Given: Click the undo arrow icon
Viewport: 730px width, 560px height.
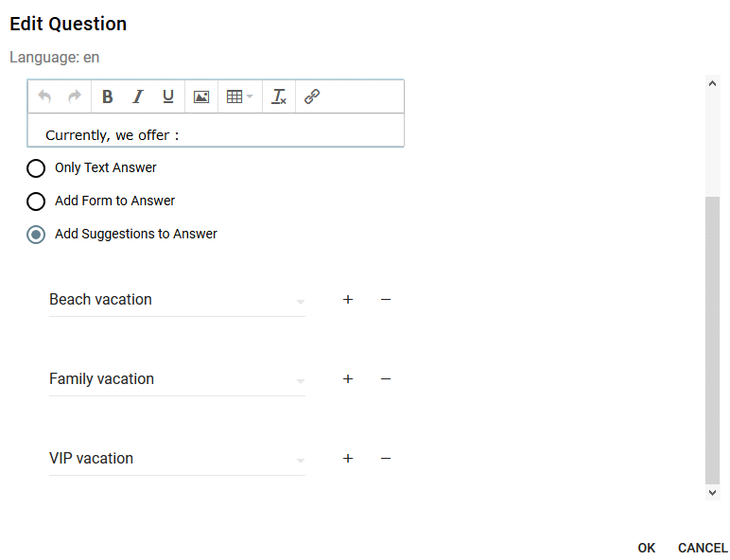Looking at the screenshot, I should pos(44,96).
